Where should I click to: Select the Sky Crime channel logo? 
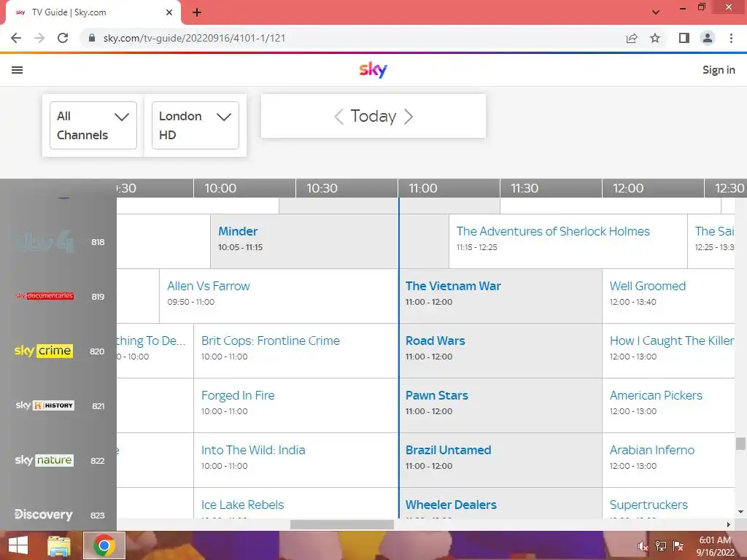point(43,351)
